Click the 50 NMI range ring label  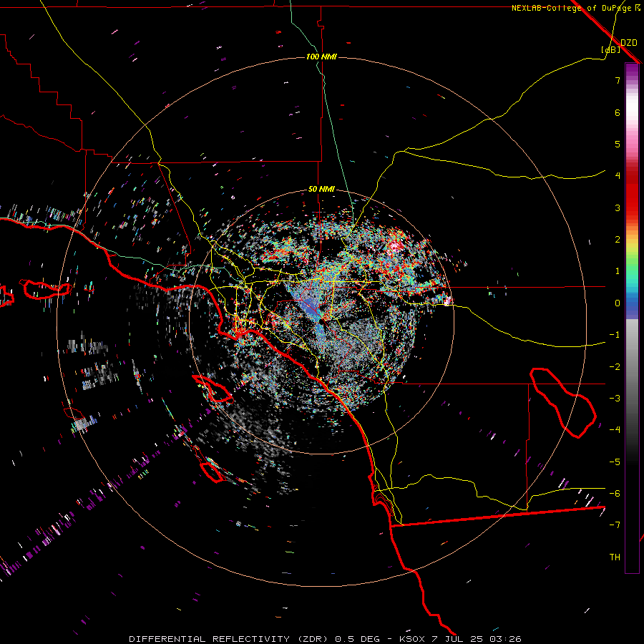(321, 189)
